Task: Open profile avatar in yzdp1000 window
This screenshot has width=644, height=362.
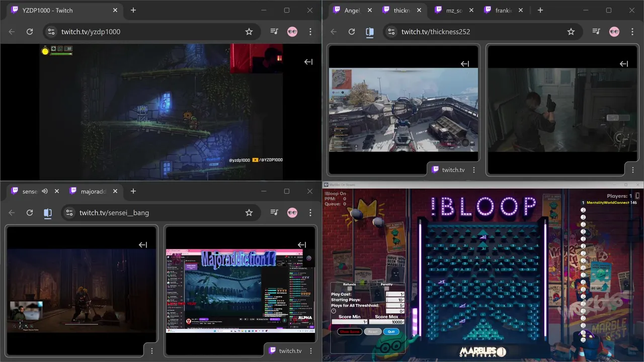Action: (x=292, y=32)
